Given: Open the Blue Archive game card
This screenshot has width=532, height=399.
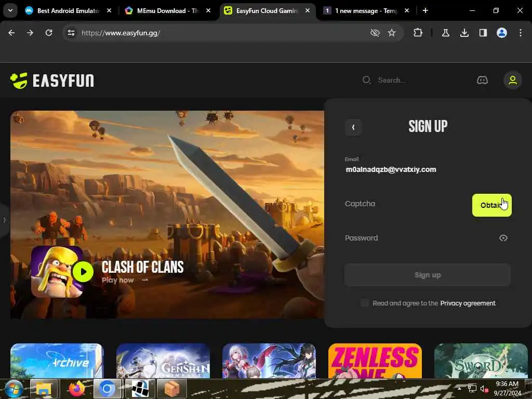Looking at the screenshot, I should (x=57, y=361).
